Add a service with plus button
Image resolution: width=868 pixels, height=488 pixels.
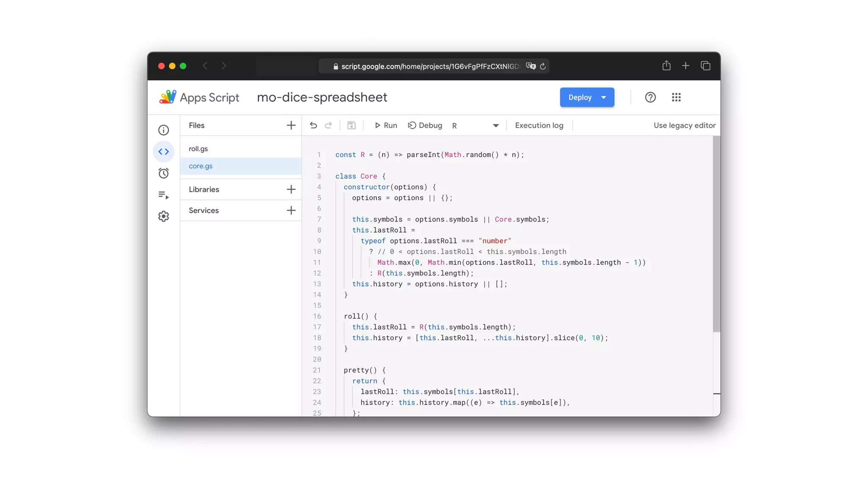[291, 211]
